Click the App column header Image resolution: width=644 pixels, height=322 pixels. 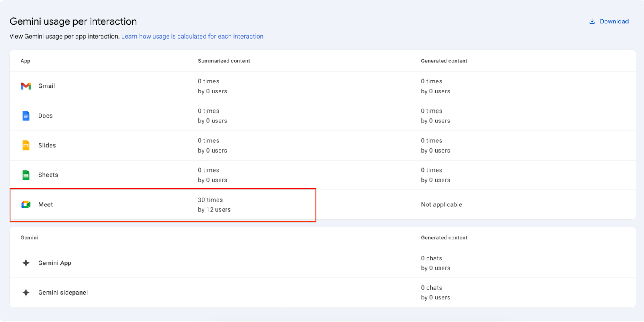[25, 61]
